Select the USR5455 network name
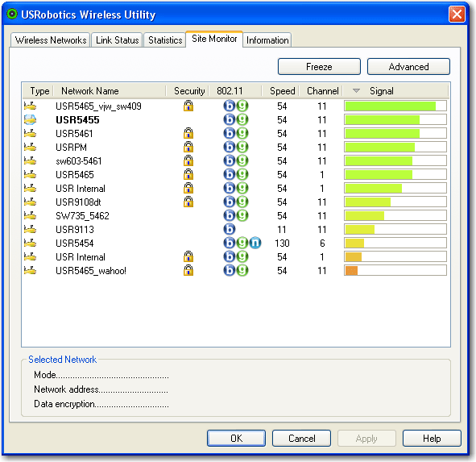 [x=77, y=120]
